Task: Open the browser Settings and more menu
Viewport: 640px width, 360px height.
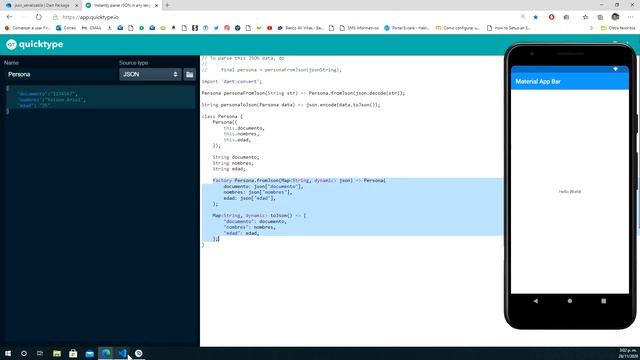Action: pyautogui.click(x=631, y=17)
